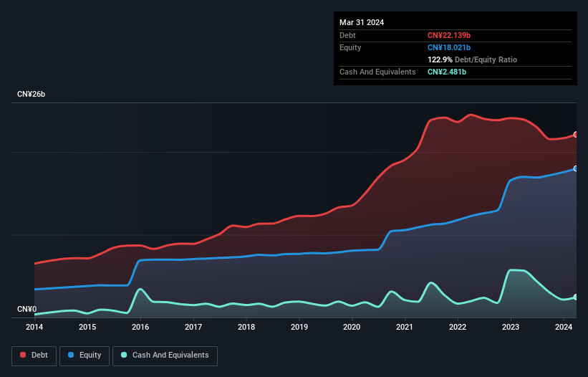Click the 122.9% Debt/Equity Ratio text
The height and width of the screenshot is (377, 588).
472,59
